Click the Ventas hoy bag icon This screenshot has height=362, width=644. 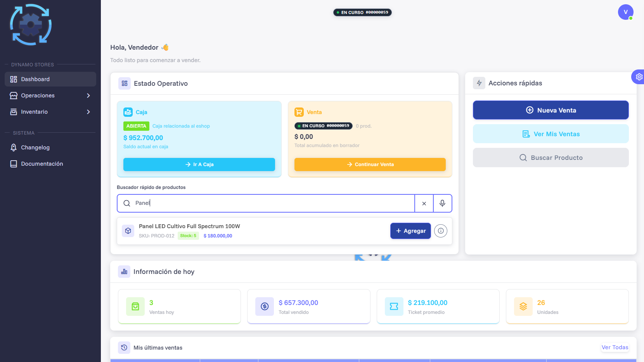(135, 307)
